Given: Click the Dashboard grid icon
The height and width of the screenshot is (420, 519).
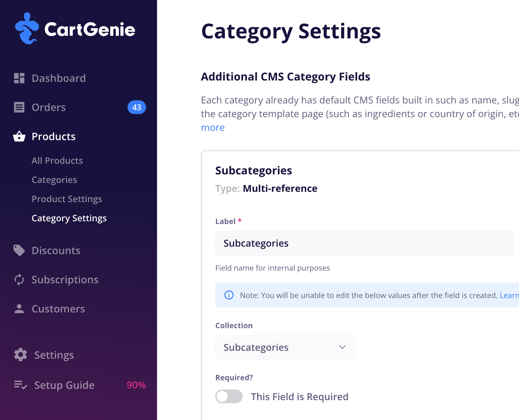Looking at the screenshot, I should pyautogui.click(x=19, y=78).
